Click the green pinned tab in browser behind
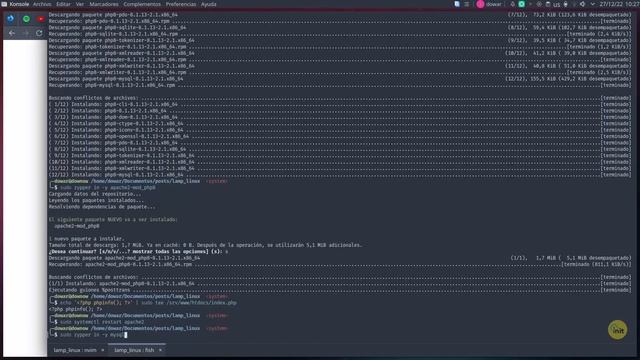The width and height of the screenshot is (640, 360). (x=26, y=19)
